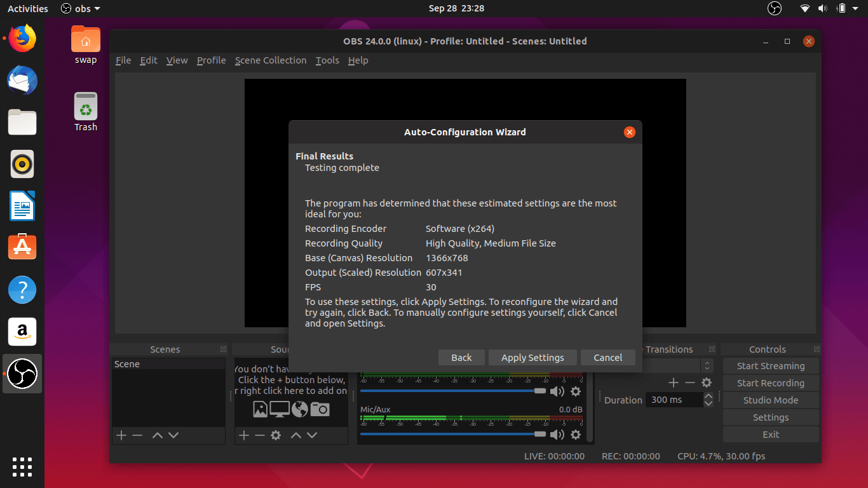The height and width of the screenshot is (488, 868).
Task: Open settings gear for the upper audio track
Action: [x=576, y=391]
